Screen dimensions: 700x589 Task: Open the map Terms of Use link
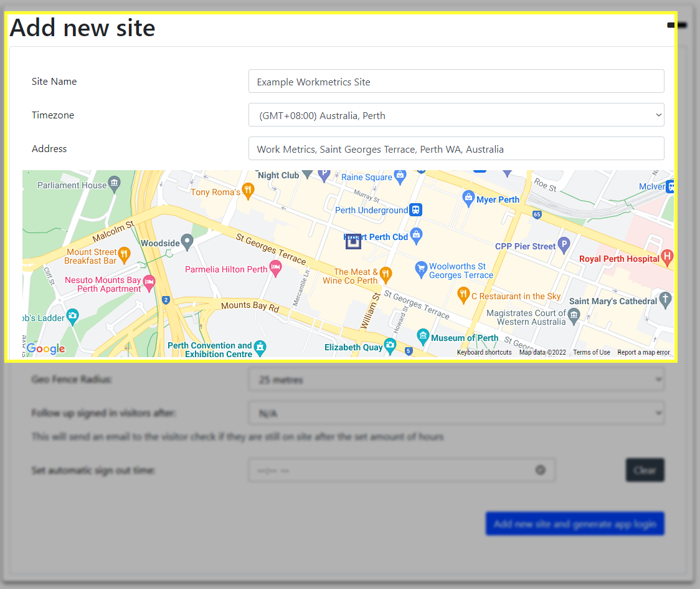point(592,352)
